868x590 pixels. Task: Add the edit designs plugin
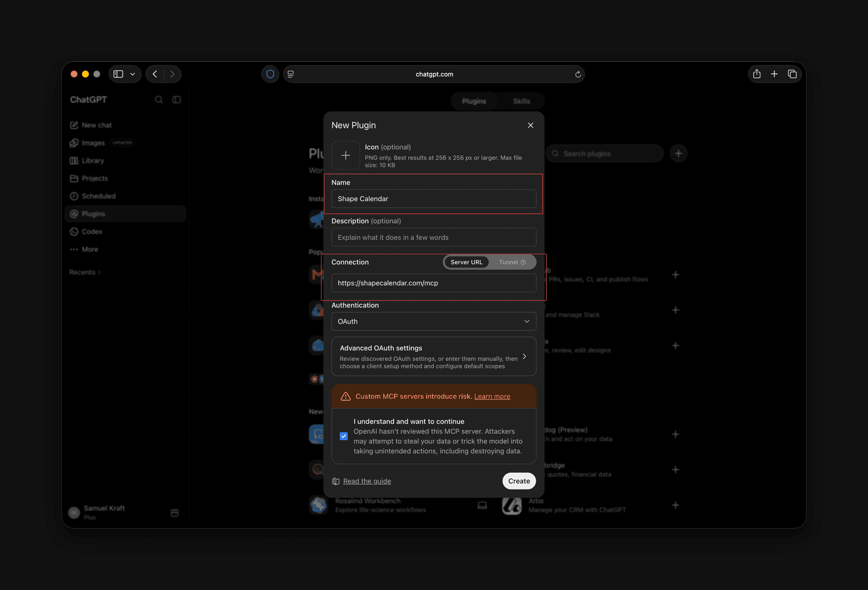pyautogui.click(x=675, y=346)
